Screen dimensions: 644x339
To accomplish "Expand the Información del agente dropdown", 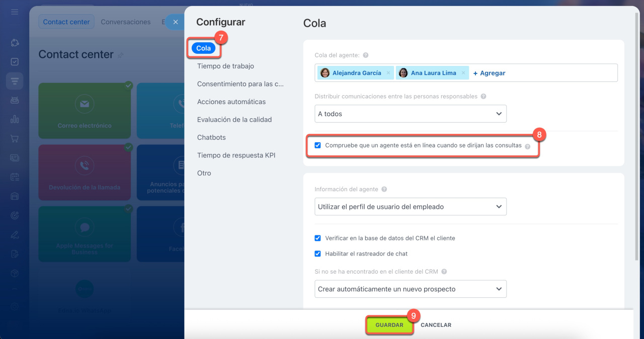I will (410, 207).
